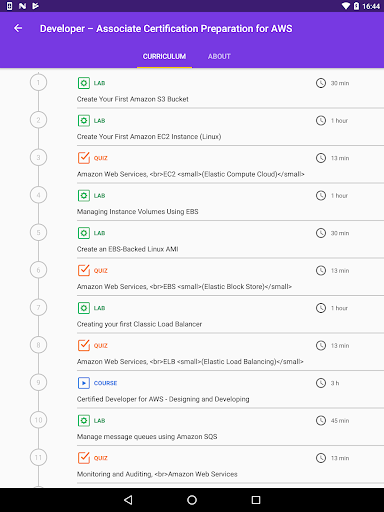Open Monitoring and Auditing quiz item
The width and height of the screenshot is (384, 512).
pyautogui.click(x=230, y=464)
